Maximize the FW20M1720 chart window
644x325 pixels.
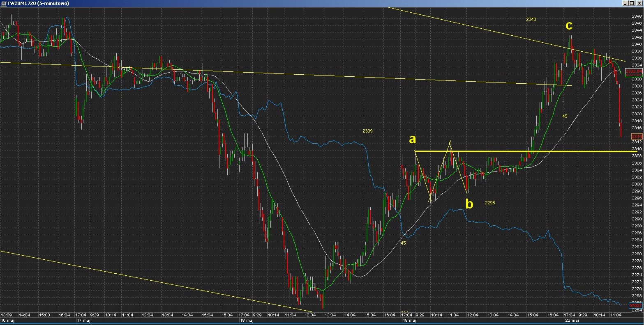631,3
